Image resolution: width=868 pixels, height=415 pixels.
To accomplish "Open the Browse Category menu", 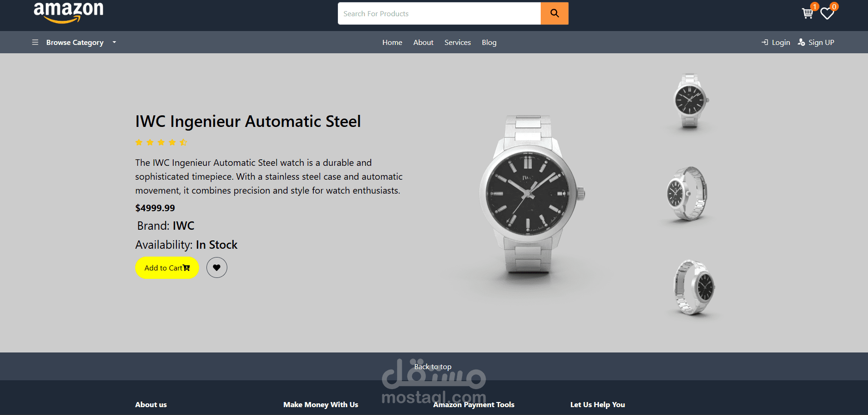I will 75,42.
